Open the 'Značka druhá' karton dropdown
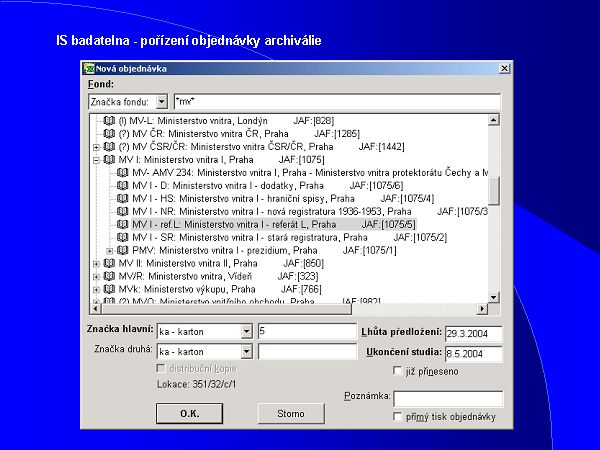 point(246,352)
